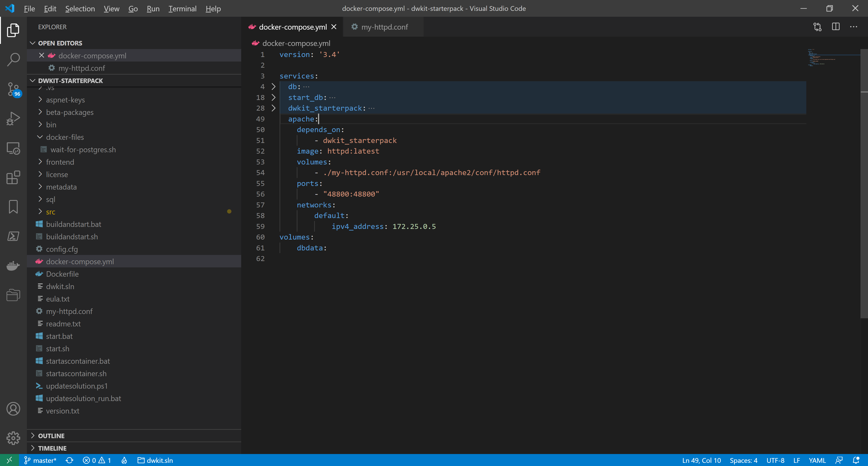Screen dimensions: 868x466
Task: Open remote window indicator in status bar
Action: click(9, 460)
